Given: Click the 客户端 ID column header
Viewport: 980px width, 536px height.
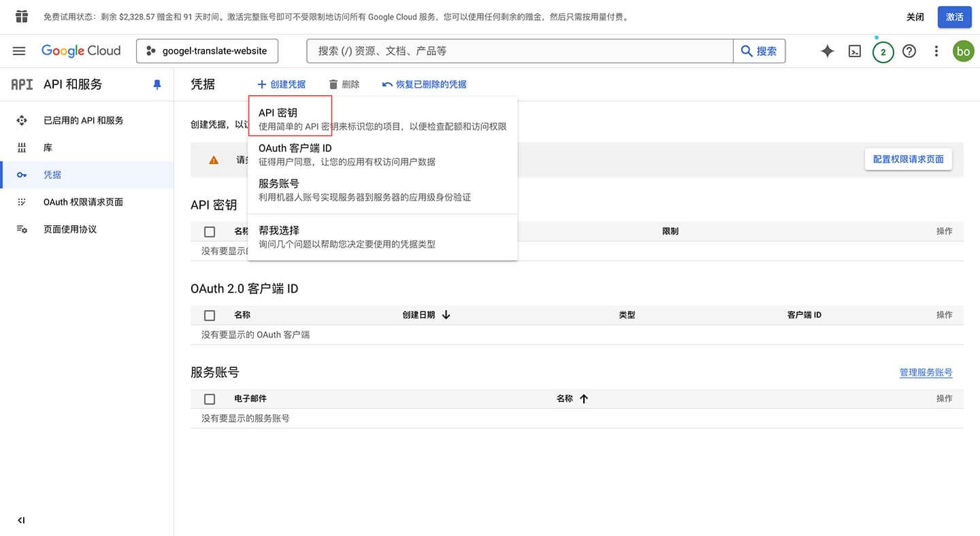Looking at the screenshot, I should coord(804,315).
